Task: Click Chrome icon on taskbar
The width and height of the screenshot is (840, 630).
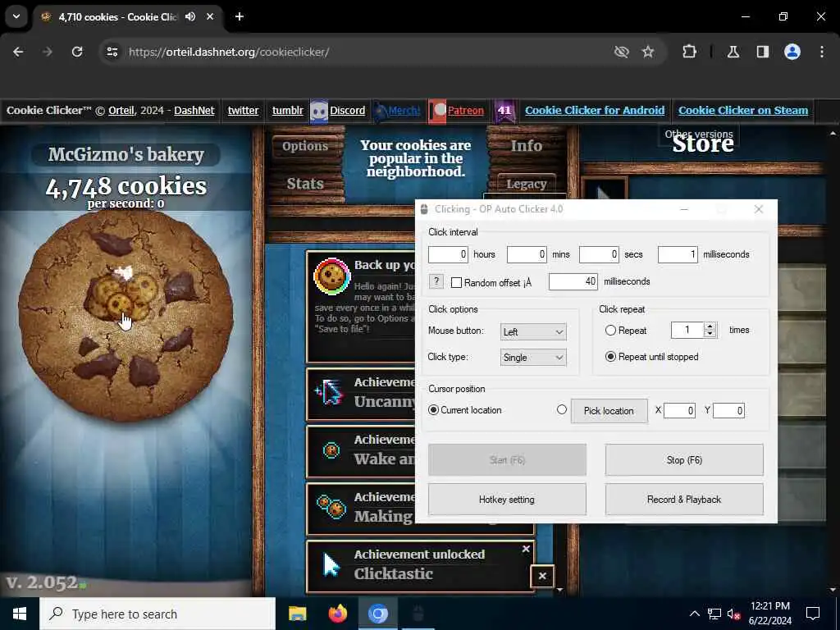Action: [x=377, y=614]
